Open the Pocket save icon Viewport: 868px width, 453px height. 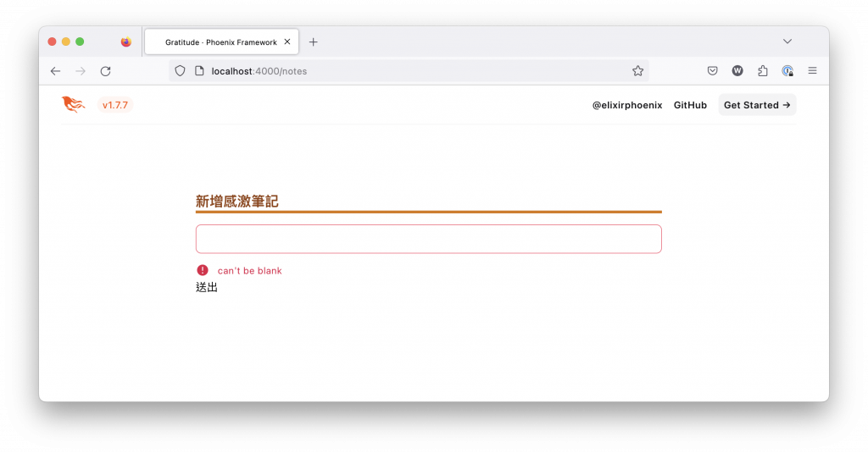[x=712, y=71]
